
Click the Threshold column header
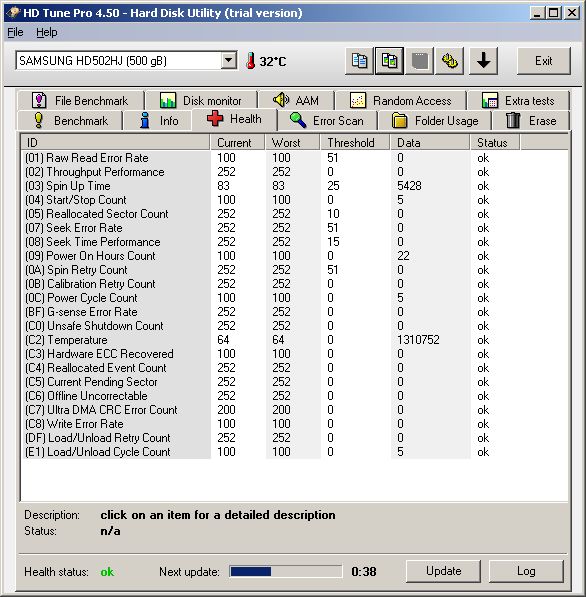(x=355, y=143)
